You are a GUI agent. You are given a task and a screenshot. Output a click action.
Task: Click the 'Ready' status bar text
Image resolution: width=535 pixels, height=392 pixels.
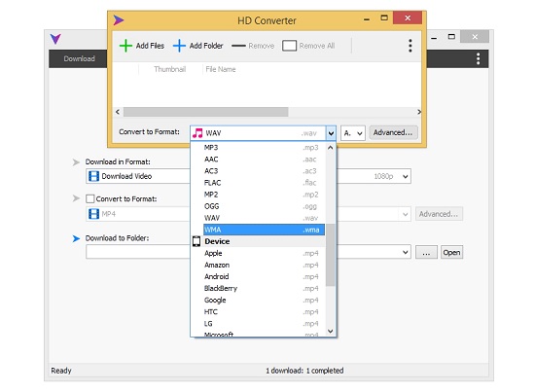[x=61, y=371]
